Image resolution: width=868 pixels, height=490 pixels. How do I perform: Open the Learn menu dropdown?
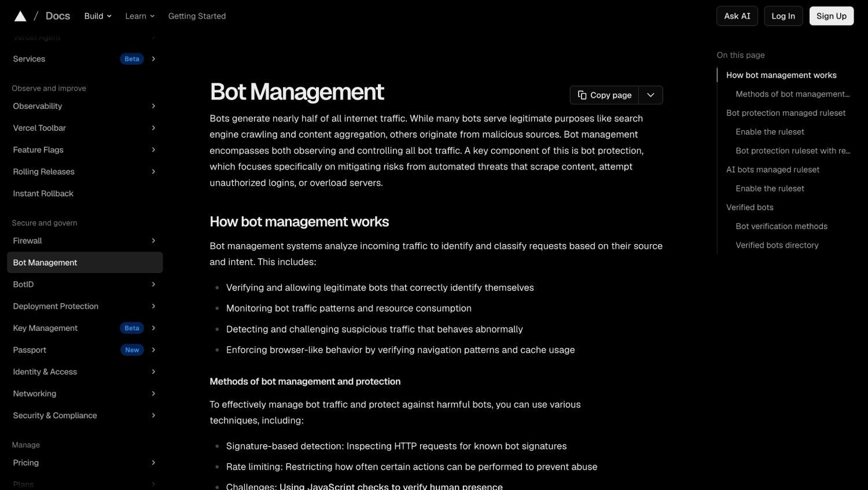pos(140,16)
